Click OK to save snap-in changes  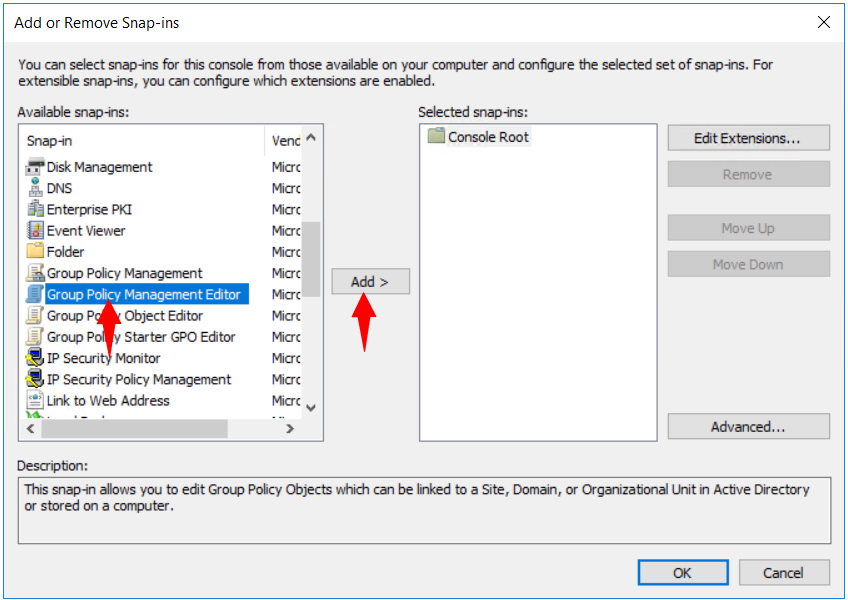[x=683, y=572]
